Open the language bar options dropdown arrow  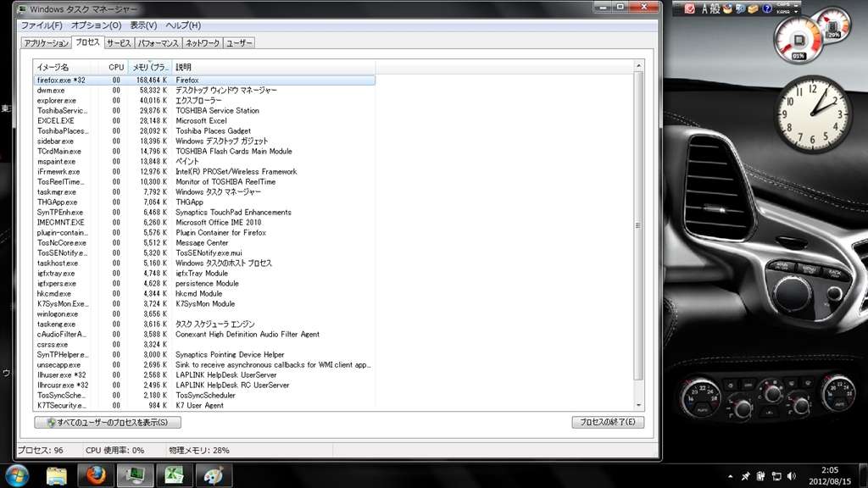click(x=796, y=12)
